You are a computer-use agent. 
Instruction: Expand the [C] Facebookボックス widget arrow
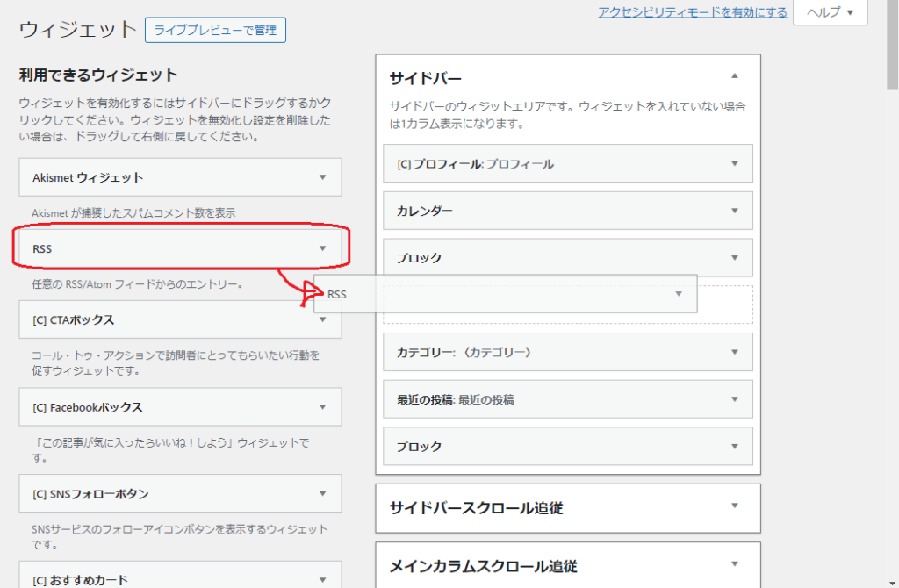click(x=322, y=407)
